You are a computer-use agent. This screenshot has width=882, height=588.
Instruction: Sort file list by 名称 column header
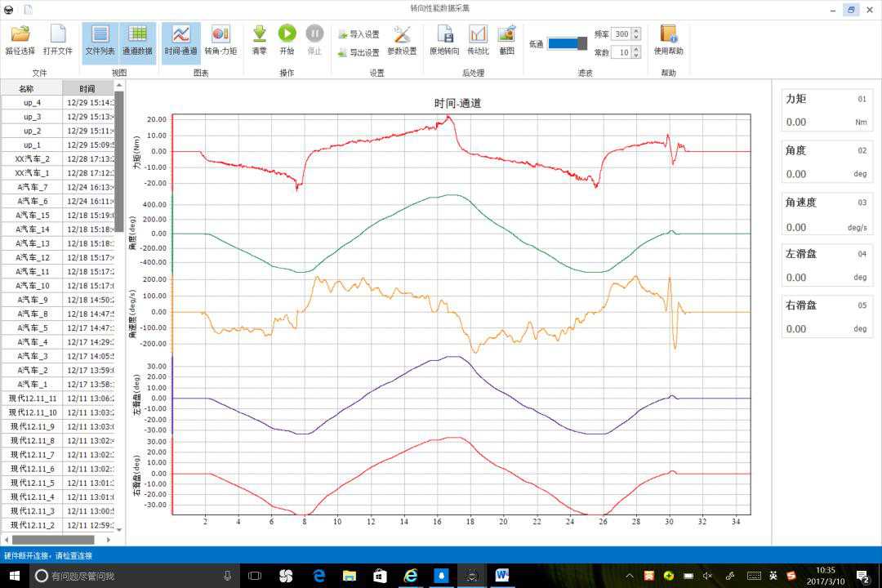[27, 88]
